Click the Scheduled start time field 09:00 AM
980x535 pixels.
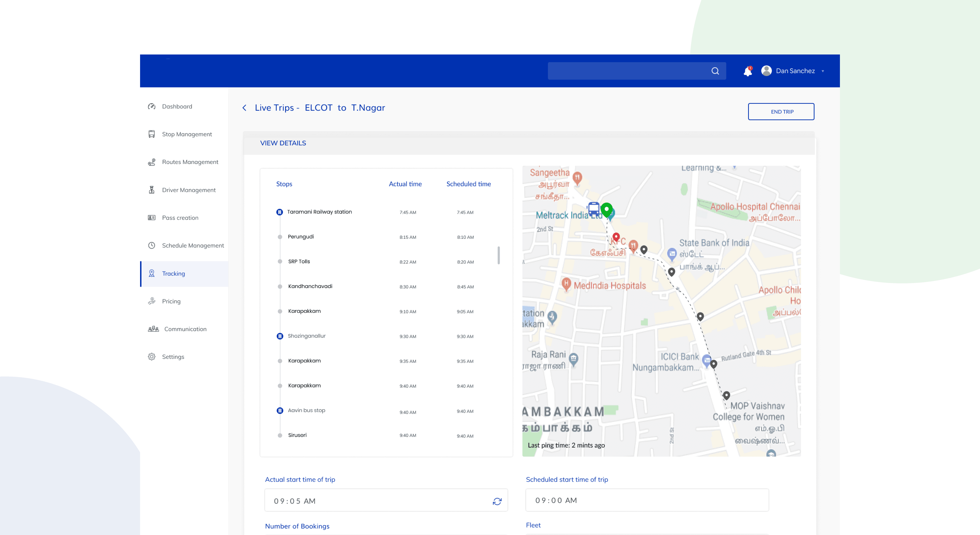[x=647, y=500]
